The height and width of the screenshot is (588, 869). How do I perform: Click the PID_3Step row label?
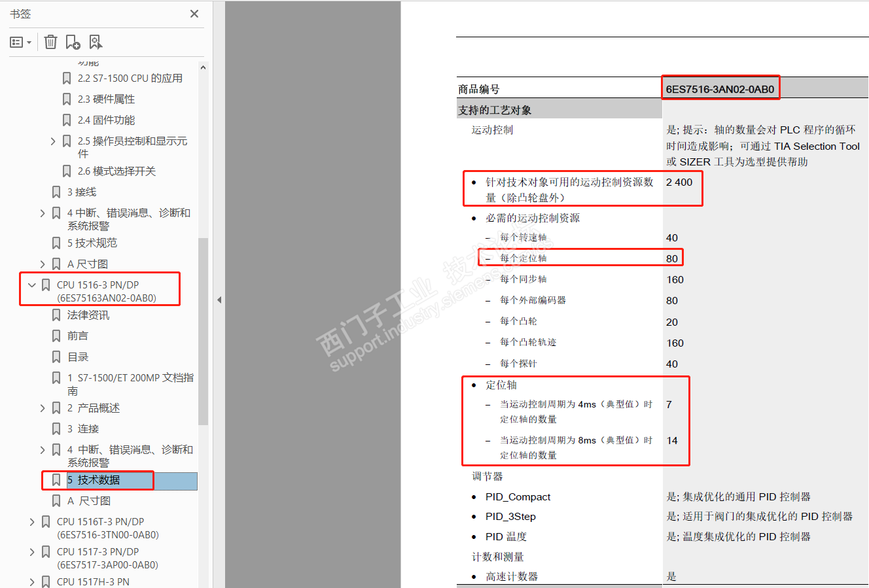click(x=510, y=517)
